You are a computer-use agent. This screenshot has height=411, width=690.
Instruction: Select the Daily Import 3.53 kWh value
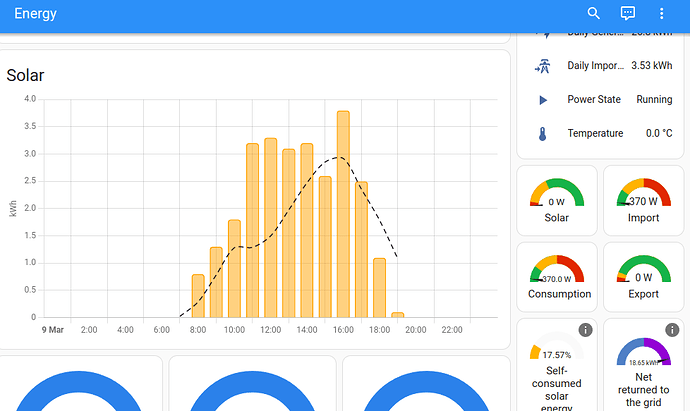point(652,66)
